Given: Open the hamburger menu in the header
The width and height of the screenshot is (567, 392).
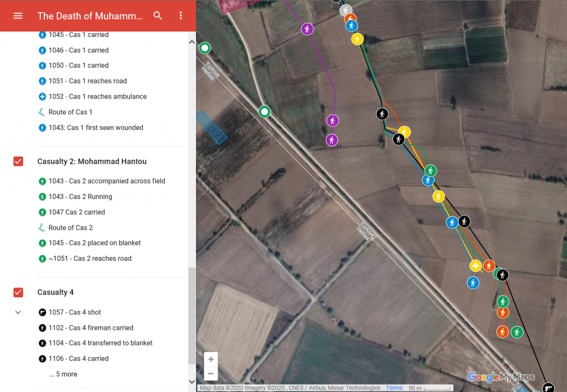Looking at the screenshot, I should pyautogui.click(x=18, y=16).
